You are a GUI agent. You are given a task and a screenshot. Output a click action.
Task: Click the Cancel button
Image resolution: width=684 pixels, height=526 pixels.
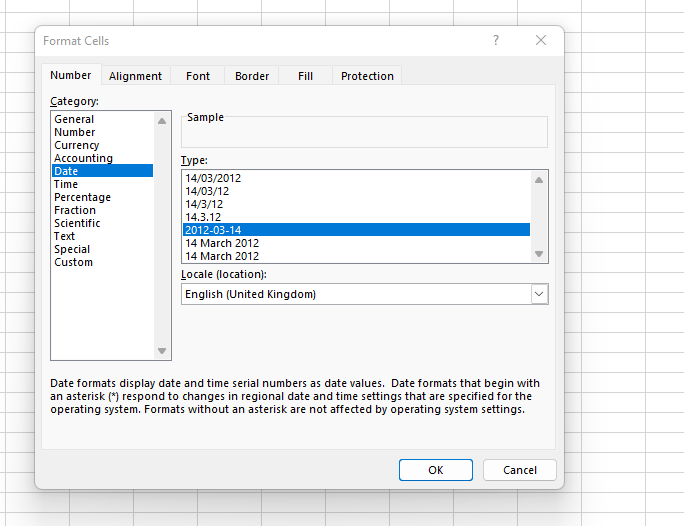tap(519, 470)
